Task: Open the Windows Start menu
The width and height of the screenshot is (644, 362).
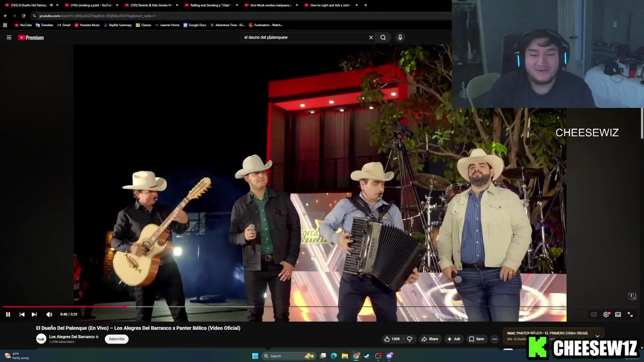Action: click(255, 356)
